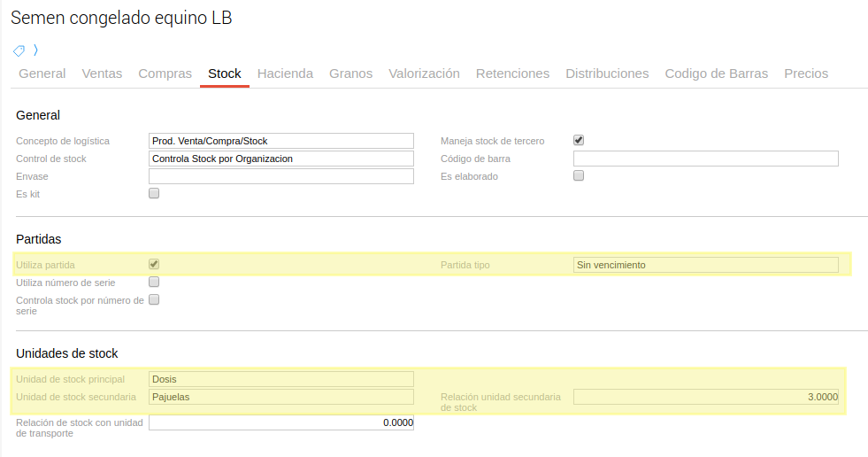Toggle the Es kit checkbox
Screen dimensions: 868x457
[154, 193]
